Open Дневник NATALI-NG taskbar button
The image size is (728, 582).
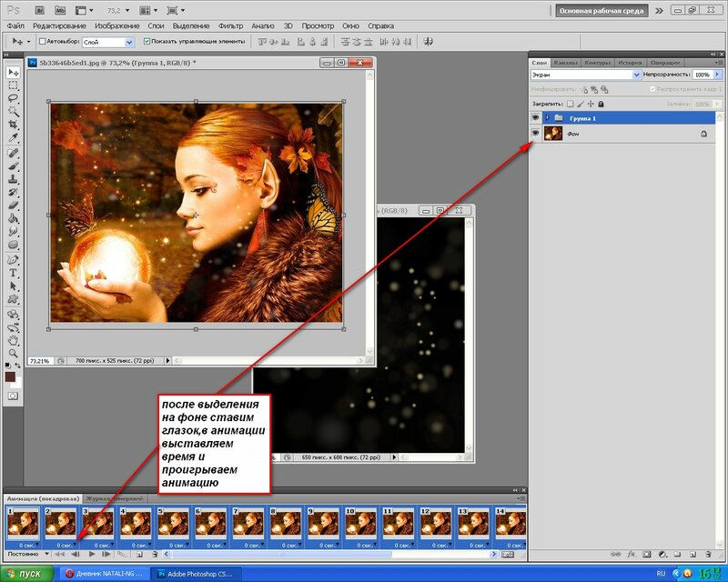click(106, 574)
